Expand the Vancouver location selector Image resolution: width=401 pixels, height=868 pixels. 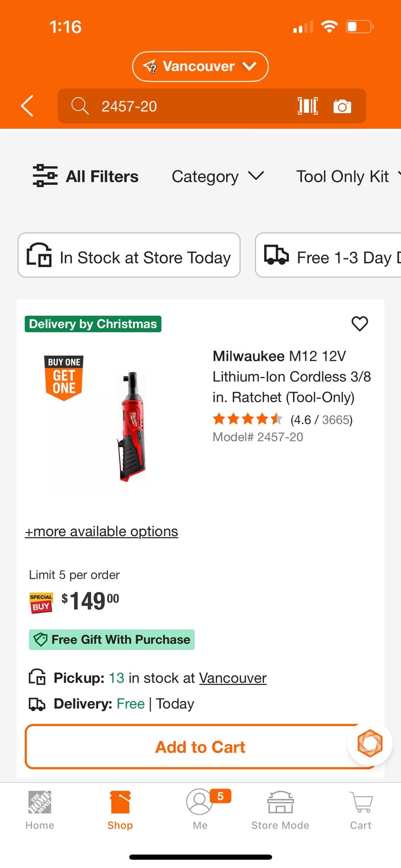[200, 66]
